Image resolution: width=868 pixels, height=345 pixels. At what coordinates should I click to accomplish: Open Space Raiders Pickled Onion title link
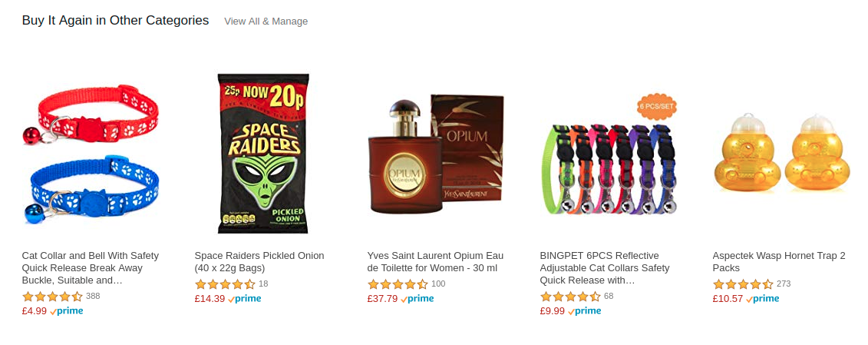tap(259, 262)
